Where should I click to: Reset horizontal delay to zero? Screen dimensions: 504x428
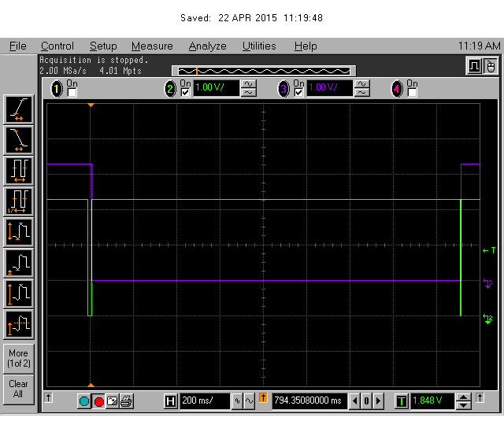coord(366,401)
